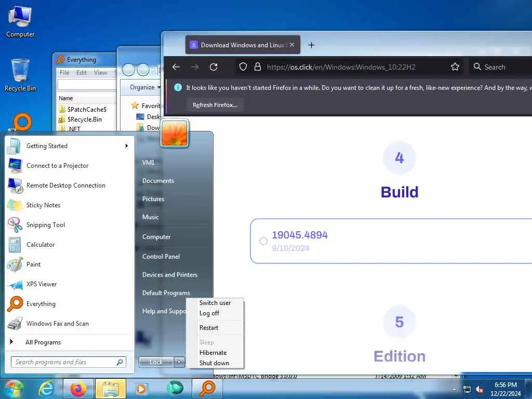
Task: Open Control Panel from Start menu
Action: coord(161,257)
